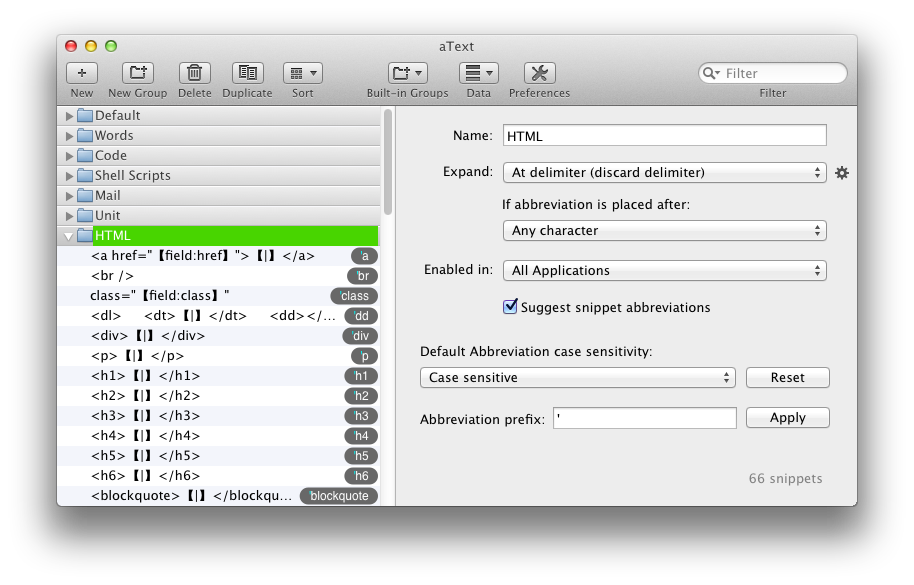The height and width of the screenshot is (585, 914).
Task: Click into the Filter search field
Action: click(x=773, y=73)
